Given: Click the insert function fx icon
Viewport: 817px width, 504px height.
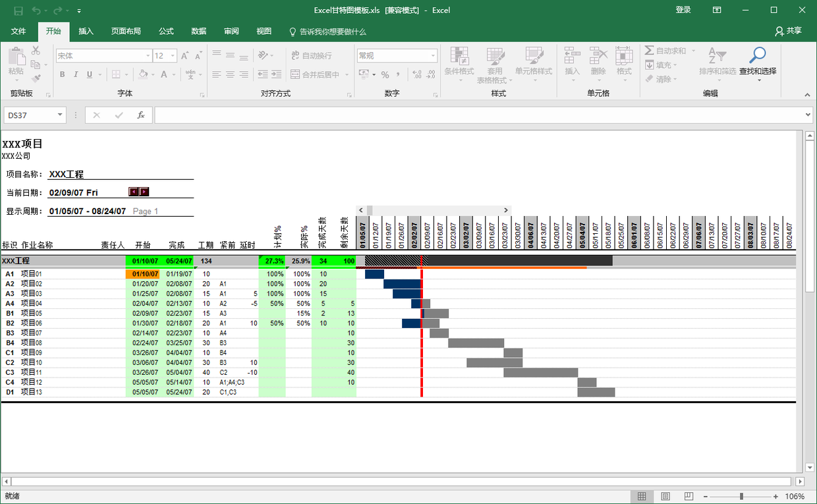Looking at the screenshot, I should (140, 115).
